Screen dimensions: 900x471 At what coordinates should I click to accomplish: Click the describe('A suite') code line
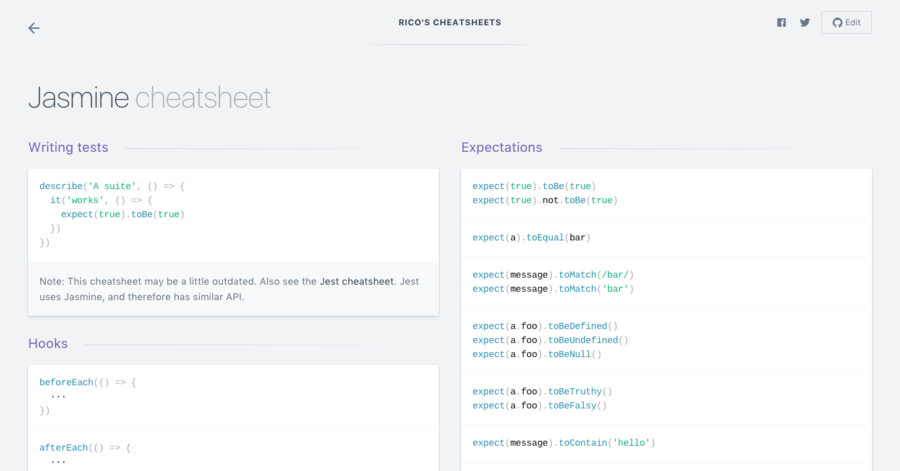pyautogui.click(x=112, y=186)
